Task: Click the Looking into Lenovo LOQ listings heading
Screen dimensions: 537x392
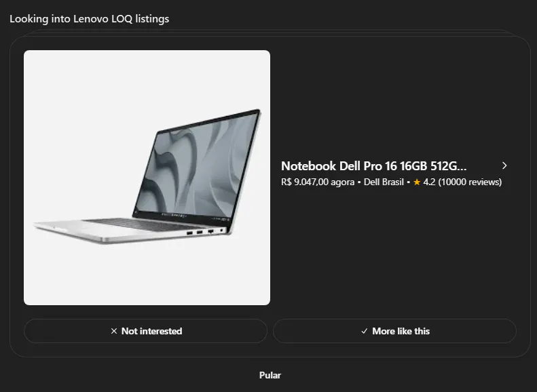Action: coord(90,19)
